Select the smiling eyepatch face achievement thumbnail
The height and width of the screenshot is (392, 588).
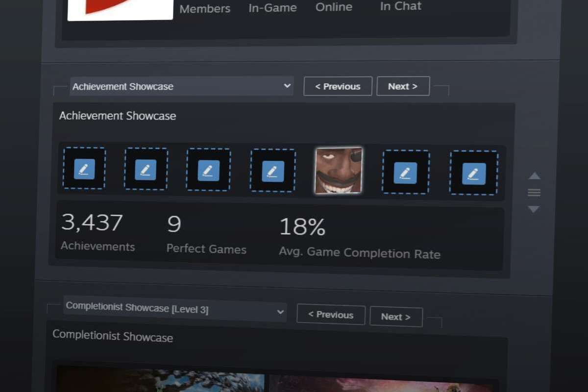coord(339,171)
